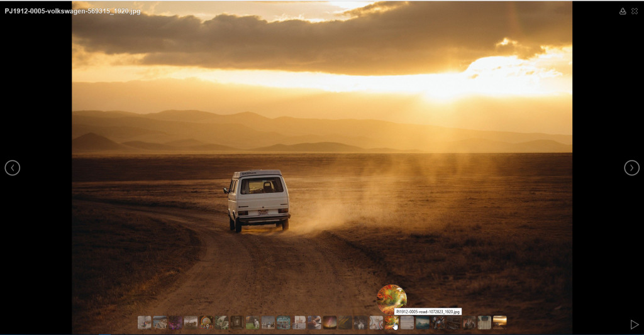Open the white animal on grass thumbnail
The height and width of the screenshot is (335, 644).
pyautogui.click(x=253, y=322)
